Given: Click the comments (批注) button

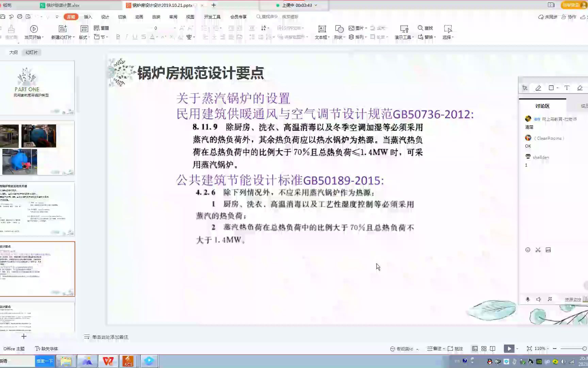Looking at the screenshot, I should point(455,349).
